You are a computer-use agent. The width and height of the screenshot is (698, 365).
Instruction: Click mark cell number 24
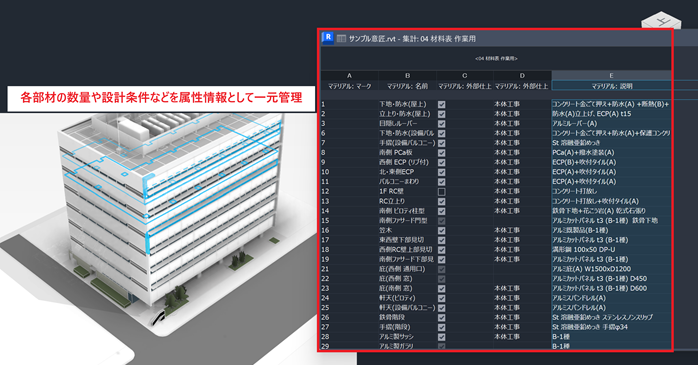click(349, 298)
